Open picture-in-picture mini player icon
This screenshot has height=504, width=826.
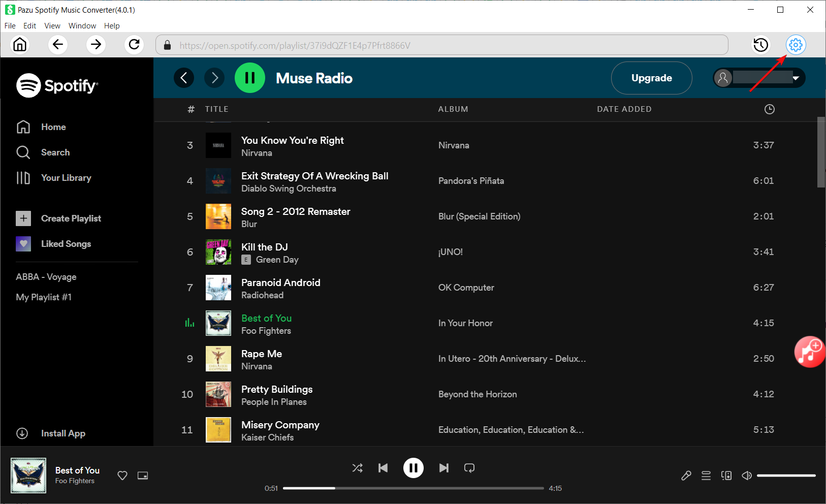click(143, 476)
